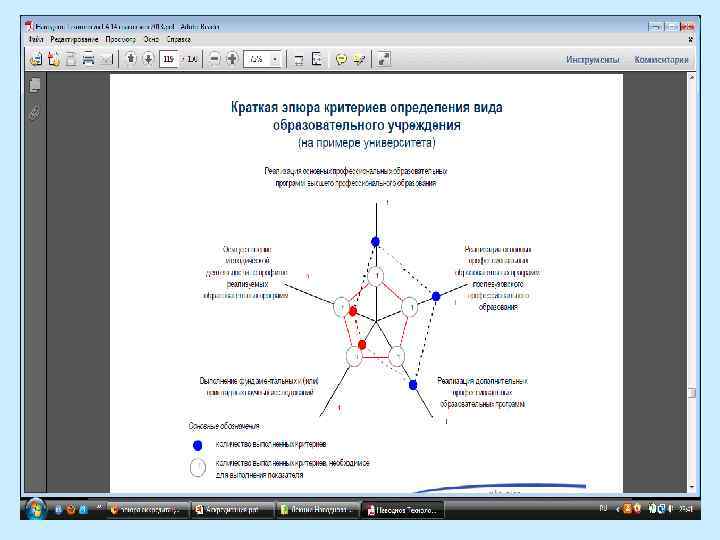Click the 'Основные обозначения' legend heading
The width and height of the screenshot is (720, 540).
click(224, 426)
